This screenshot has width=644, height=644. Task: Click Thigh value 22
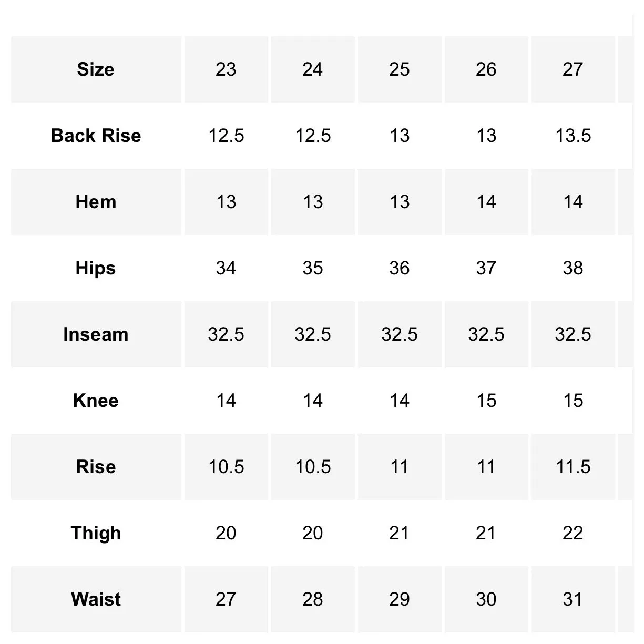(573, 533)
